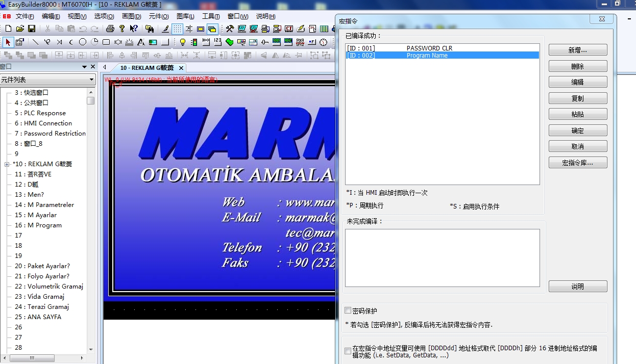Click the Bit Lamp lightbulb icon

(x=182, y=42)
